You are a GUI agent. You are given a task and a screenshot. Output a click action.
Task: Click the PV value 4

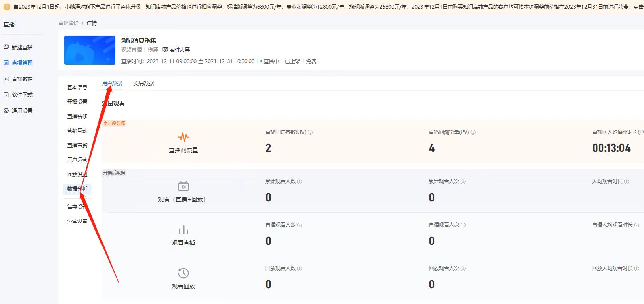pyautogui.click(x=432, y=148)
